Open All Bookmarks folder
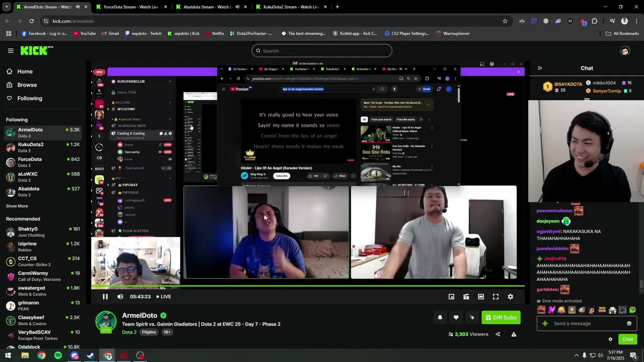The image size is (644, 362). [x=622, y=34]
